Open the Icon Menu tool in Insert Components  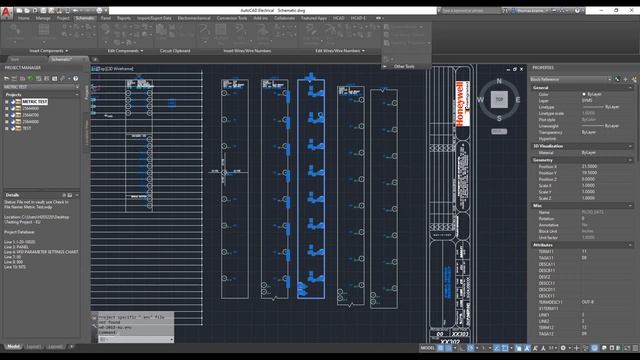point(16,33)
